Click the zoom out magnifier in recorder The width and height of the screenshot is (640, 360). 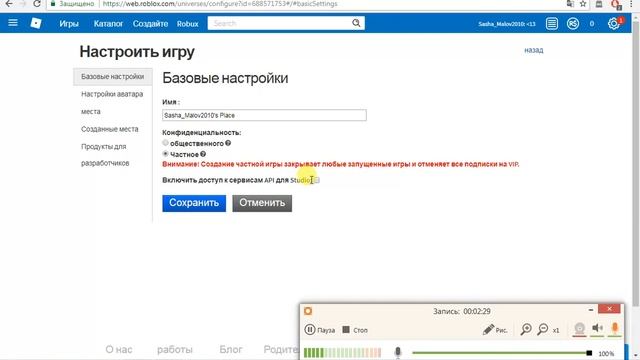tap(542, 329)
